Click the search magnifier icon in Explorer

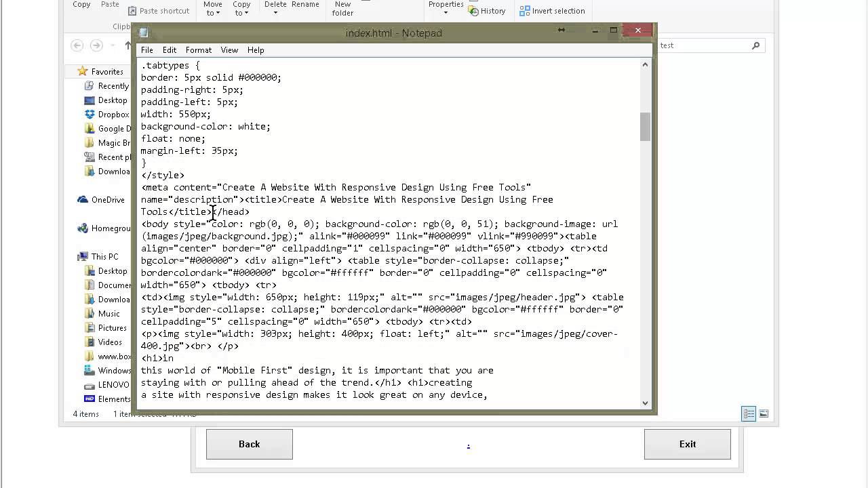pyautogui.click(x=756, y=45)
